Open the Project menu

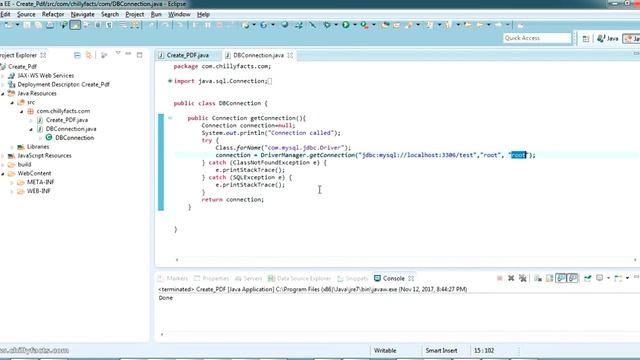(135, 14)
